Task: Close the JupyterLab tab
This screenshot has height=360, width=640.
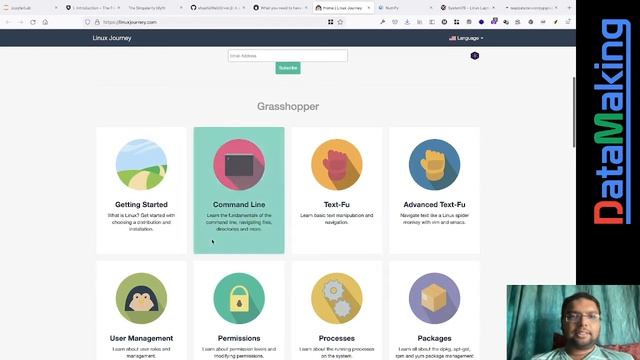Action: coord(56,8)
